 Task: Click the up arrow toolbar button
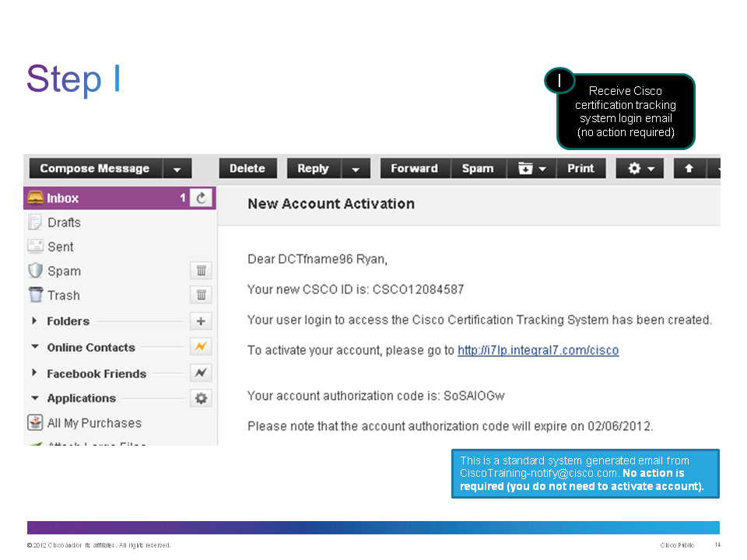point(689,169)
